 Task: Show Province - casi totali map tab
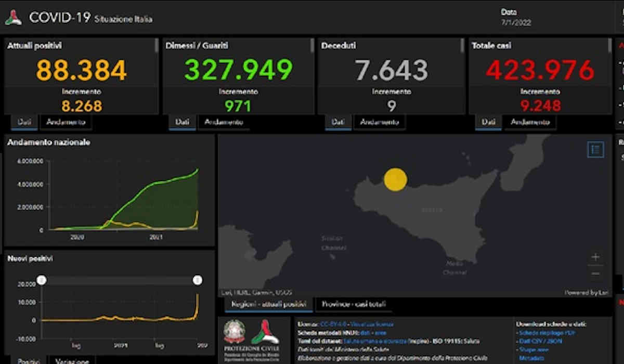point(354,304)
